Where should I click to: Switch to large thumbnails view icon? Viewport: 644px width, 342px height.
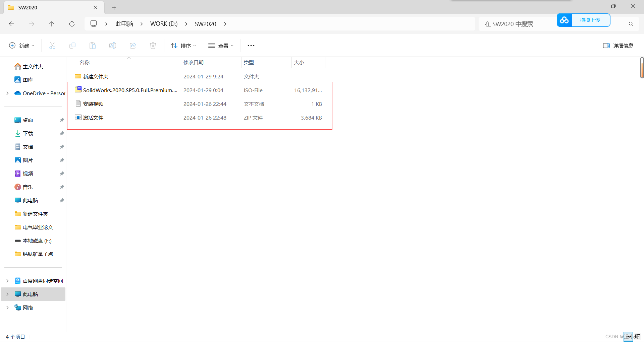pyautogui.click(x=638, y=337)
